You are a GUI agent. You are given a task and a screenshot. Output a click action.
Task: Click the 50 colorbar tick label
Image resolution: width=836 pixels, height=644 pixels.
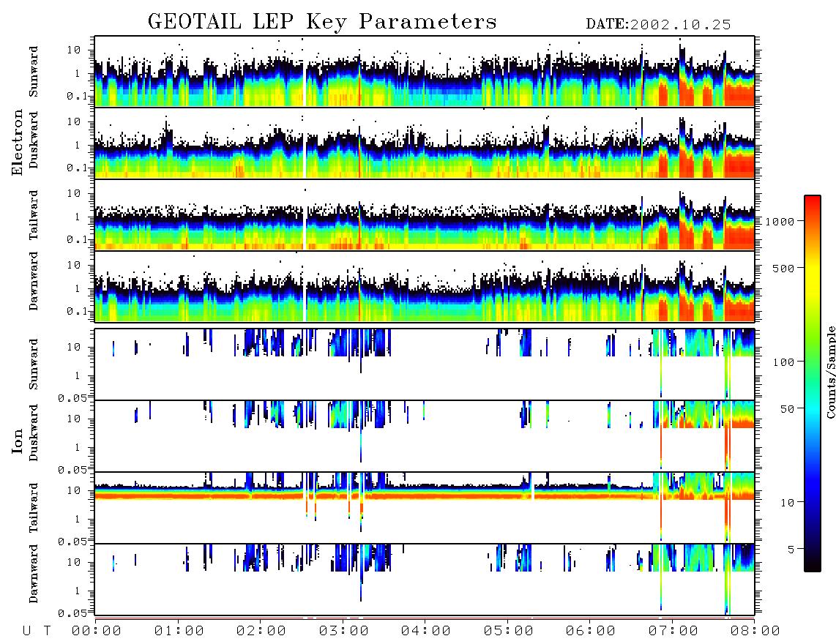tap(787, 409)
